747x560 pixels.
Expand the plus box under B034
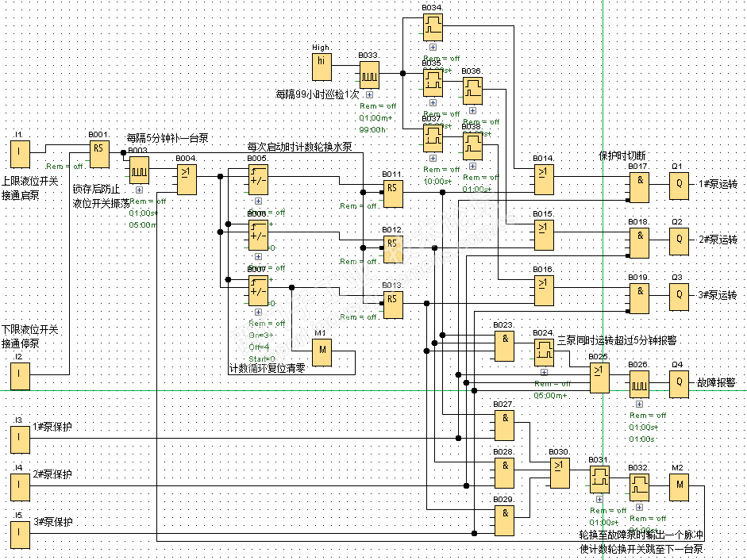click(433, 47)
